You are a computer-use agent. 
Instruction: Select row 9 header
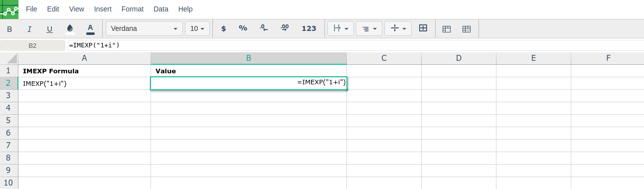click(9, 171)
